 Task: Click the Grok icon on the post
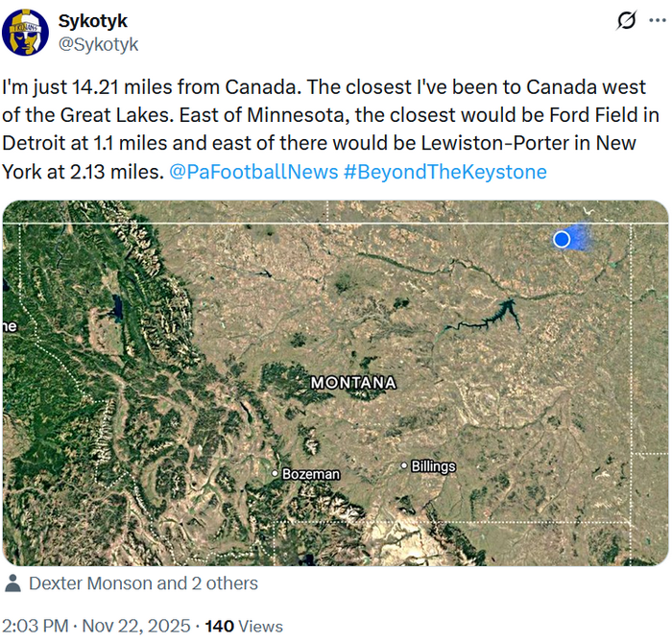(626, 21)
